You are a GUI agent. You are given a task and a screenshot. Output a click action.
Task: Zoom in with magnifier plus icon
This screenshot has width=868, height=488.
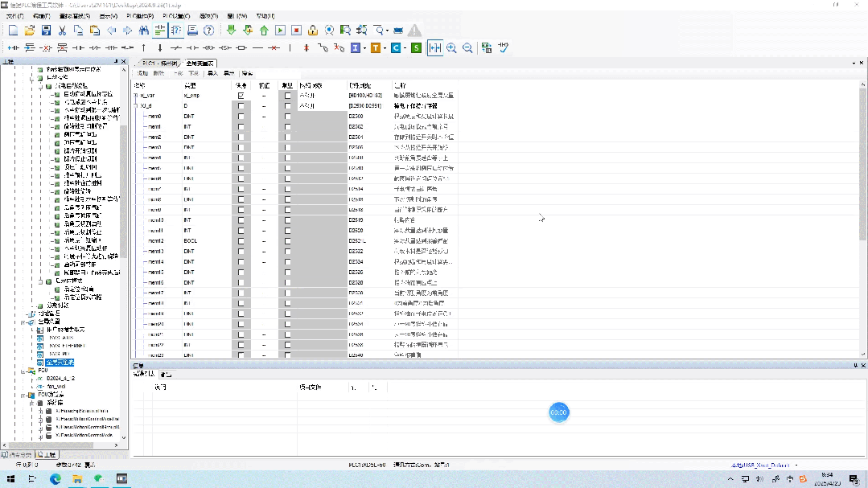pyautogui.click(x=452, y=48)
